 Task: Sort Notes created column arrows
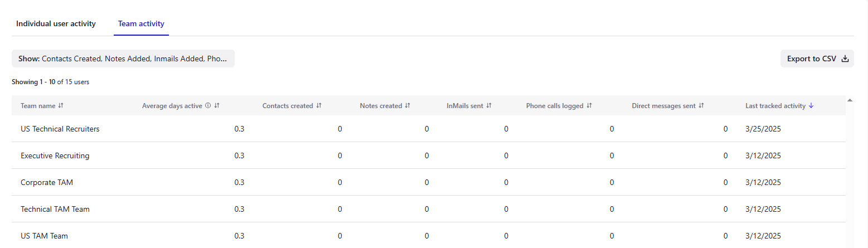click(x=408, y=106)
